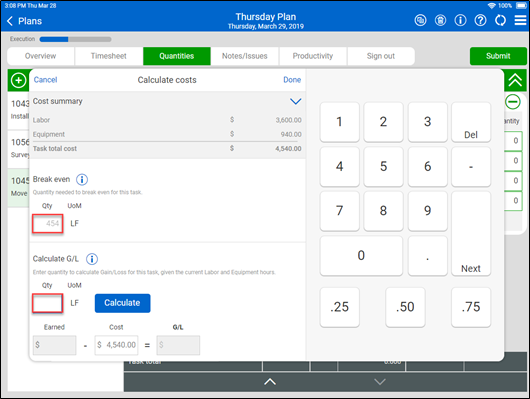Tap the bottom bar up arrow
530x399 pixels.
click(270, 382)
